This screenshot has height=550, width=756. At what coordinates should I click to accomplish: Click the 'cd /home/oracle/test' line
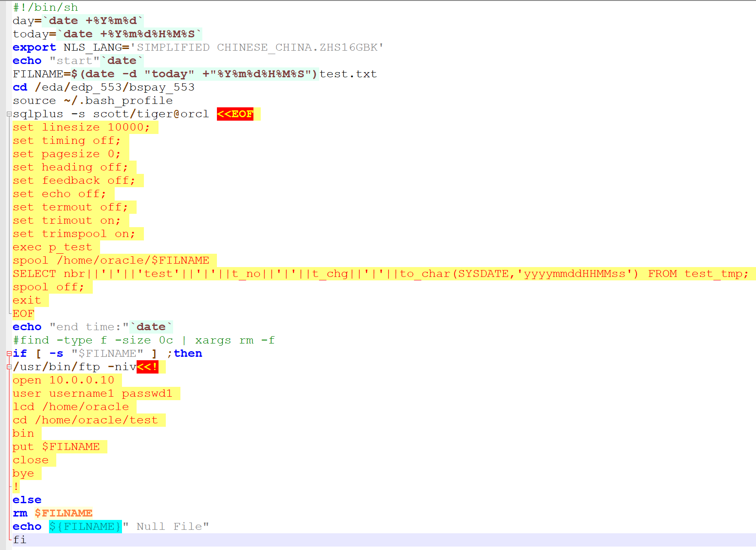85,420
